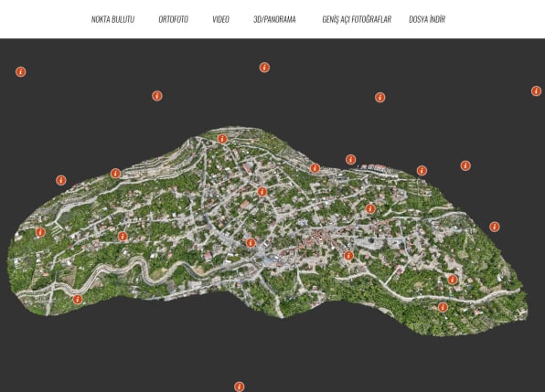Click info marker above red-roofed buildings on north edge
Viewport: 545px width, 392px height.
tap(351, 159)
